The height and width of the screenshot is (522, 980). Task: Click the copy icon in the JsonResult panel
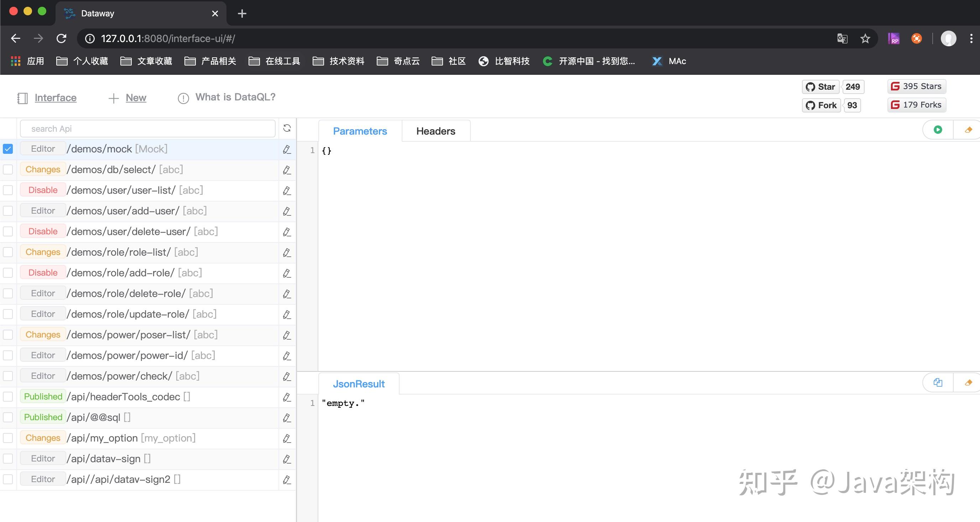pyautogui.click(x=937, y=382)
